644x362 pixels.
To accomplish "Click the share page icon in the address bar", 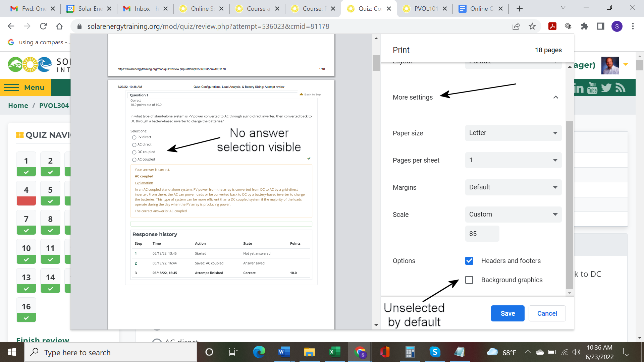I will 516,26.
